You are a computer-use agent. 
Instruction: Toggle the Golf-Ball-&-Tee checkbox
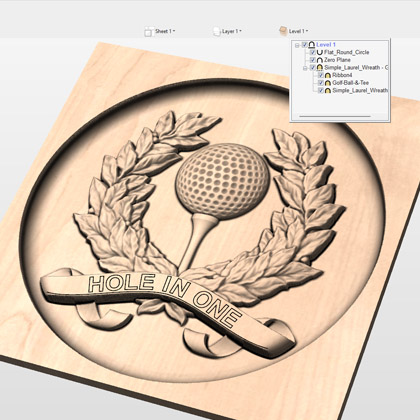click(321, 83)
